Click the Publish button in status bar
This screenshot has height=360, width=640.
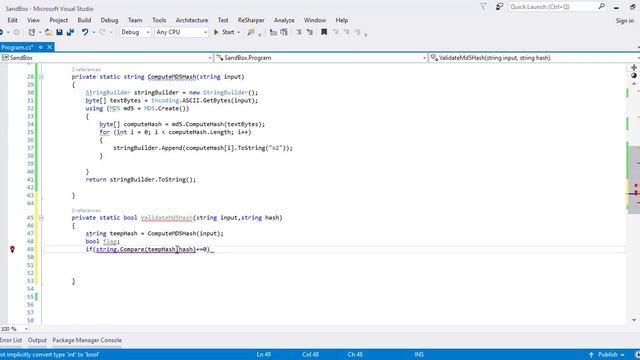coord(607,355)
